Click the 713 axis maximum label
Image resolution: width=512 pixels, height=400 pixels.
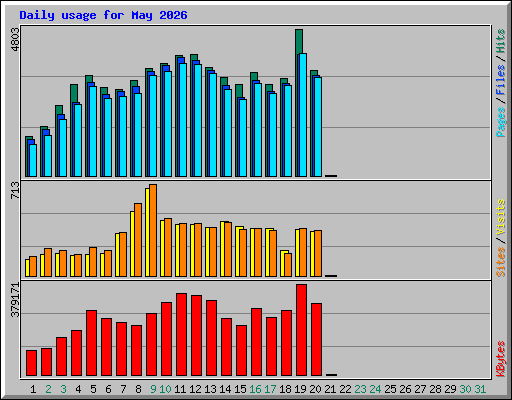coord(15,191)
